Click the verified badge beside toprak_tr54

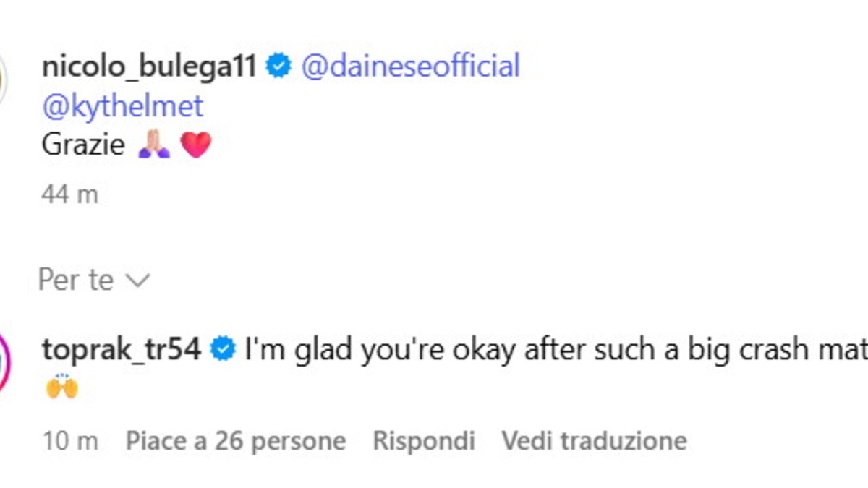[x=223, y=350]
